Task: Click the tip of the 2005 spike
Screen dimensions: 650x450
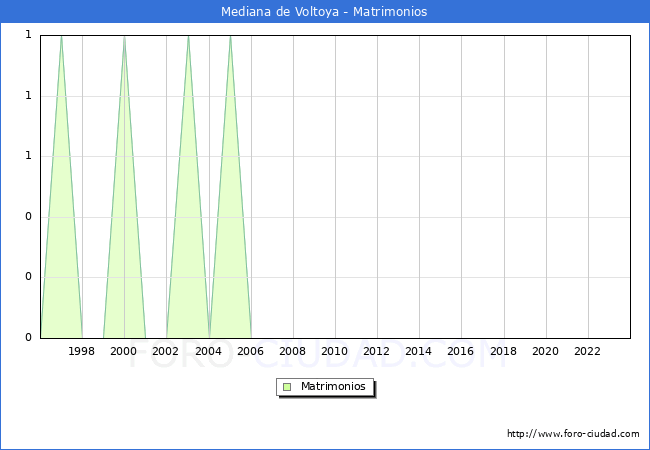Action: (230, 36)
